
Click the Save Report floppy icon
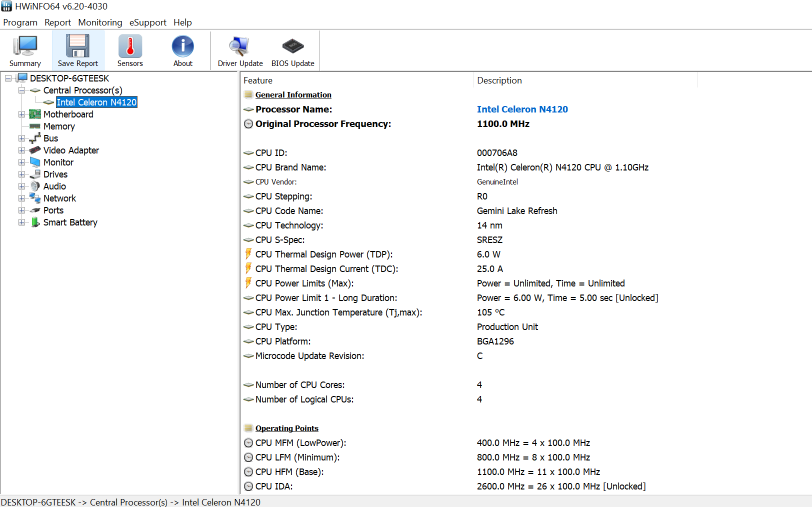pyautogui.click(x=78, y=46)
